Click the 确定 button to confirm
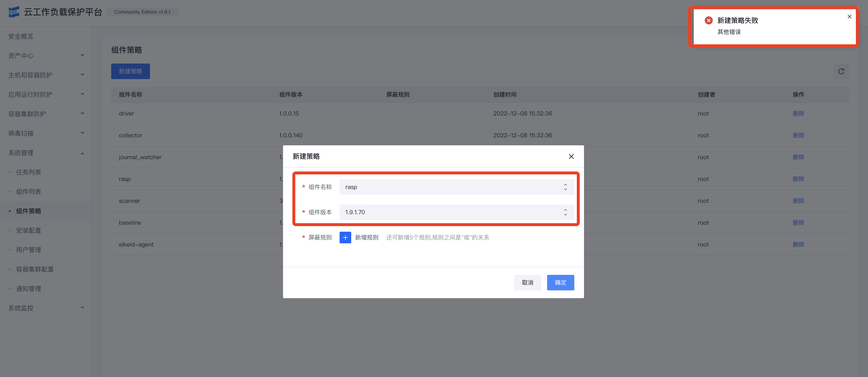Viewport: 868px width, 377px height. pos(560,282)
